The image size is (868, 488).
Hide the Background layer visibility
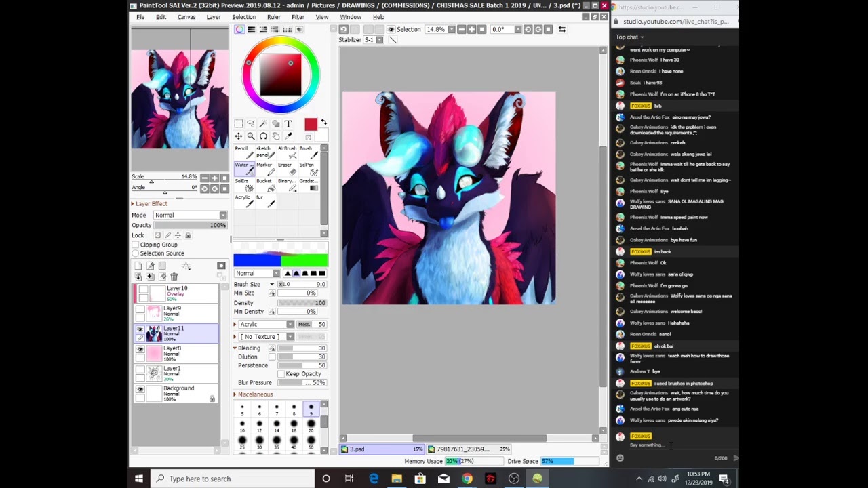pyautogui.click(x=140, y=390)
